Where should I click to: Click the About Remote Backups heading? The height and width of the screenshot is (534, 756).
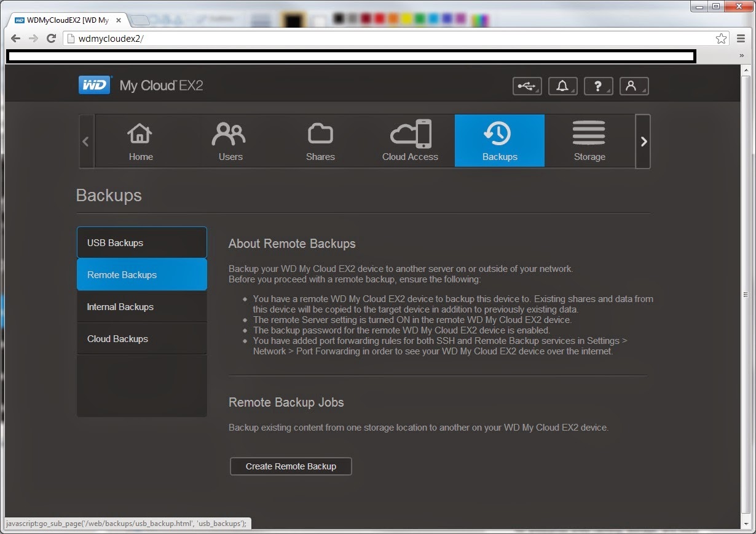point(292,244)
